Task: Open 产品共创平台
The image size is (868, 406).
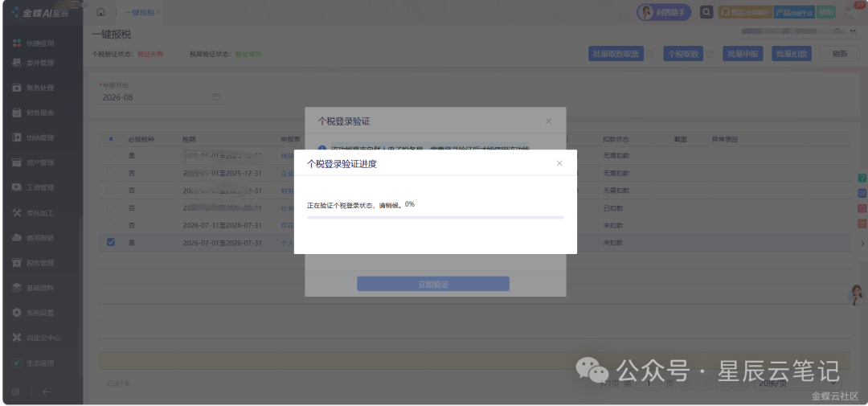Action: click(794, 12)
